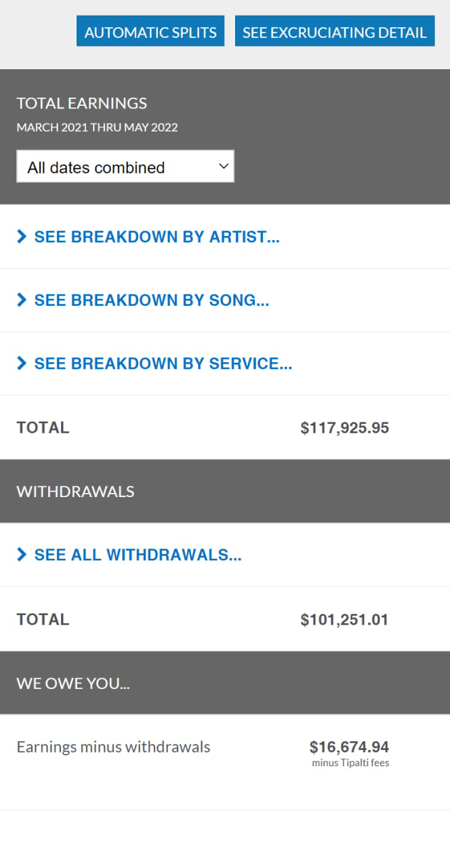Viewport: 450px width, 868px height.
Task: Open the Automatic Splits page
Action: [x=150, y=32]
